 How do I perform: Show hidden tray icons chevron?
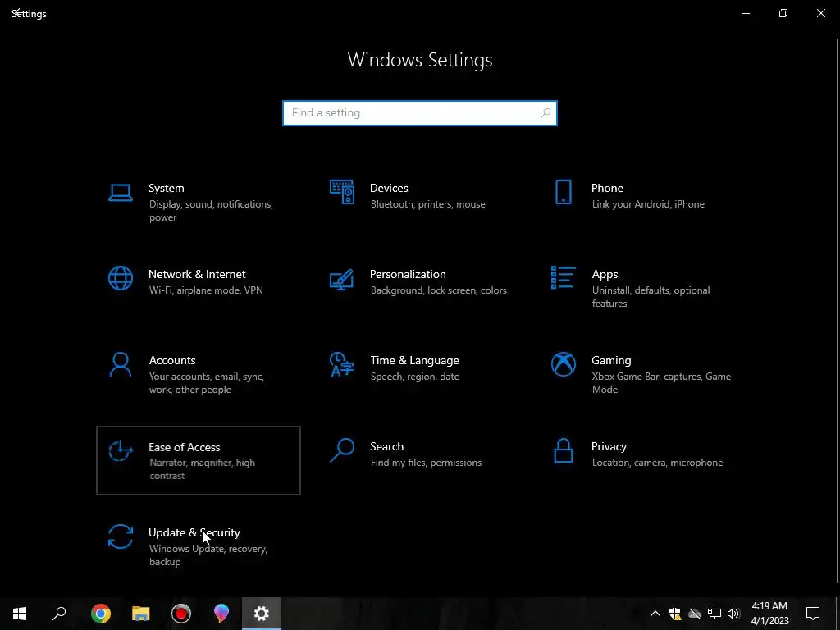[655, 614]
